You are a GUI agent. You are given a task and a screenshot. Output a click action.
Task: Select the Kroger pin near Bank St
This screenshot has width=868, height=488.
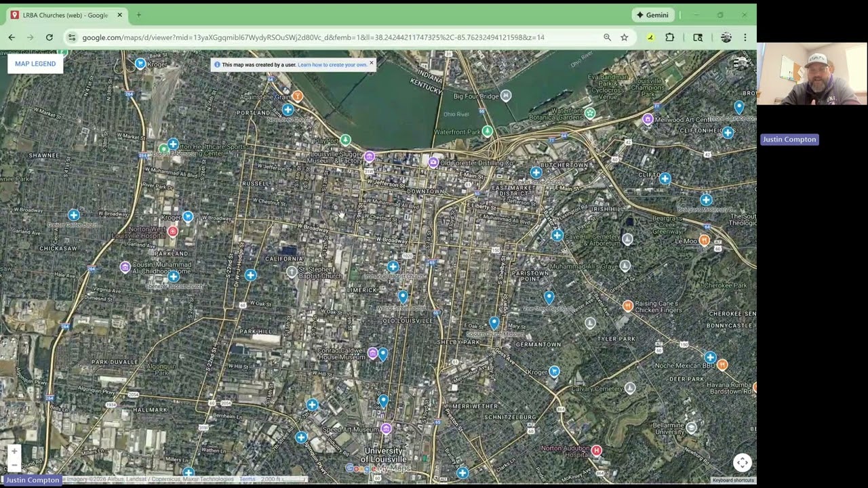point(140,63)
